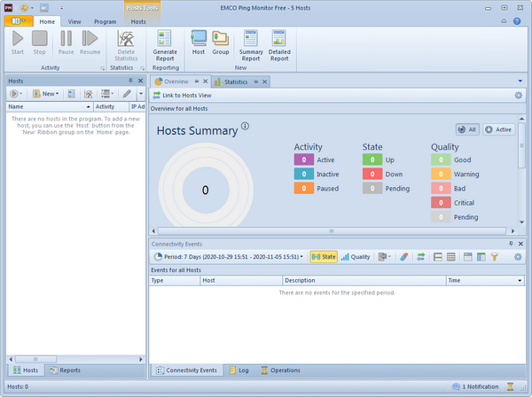The width and height of the screenshot is (532, 397).
Task: Click the filter funnel in Connectivity Events
Action: click(495, 257)
